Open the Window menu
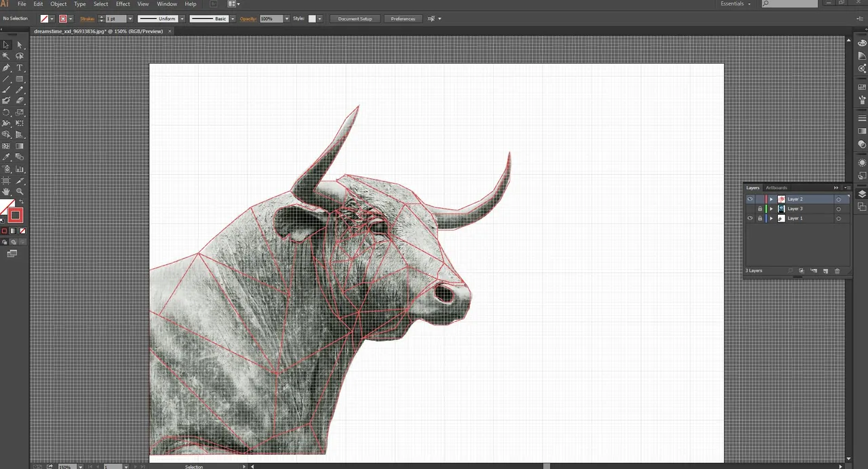The image size is (868, 469). click(167, 4)
